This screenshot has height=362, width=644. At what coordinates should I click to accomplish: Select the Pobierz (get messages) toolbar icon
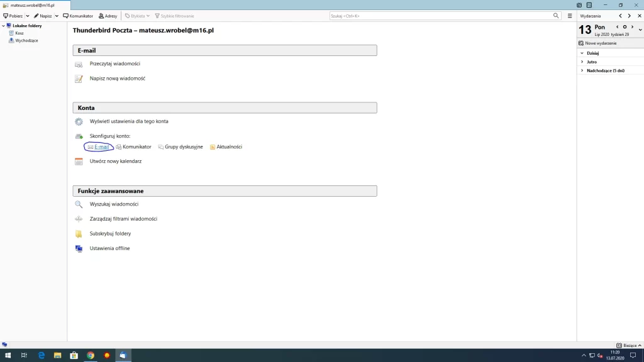(13, 16)
